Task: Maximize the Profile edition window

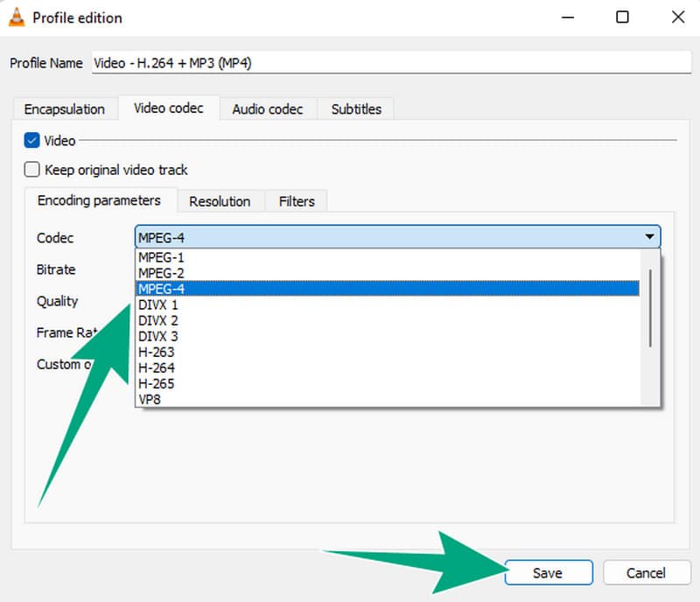Action: click(x=622, y=17)
